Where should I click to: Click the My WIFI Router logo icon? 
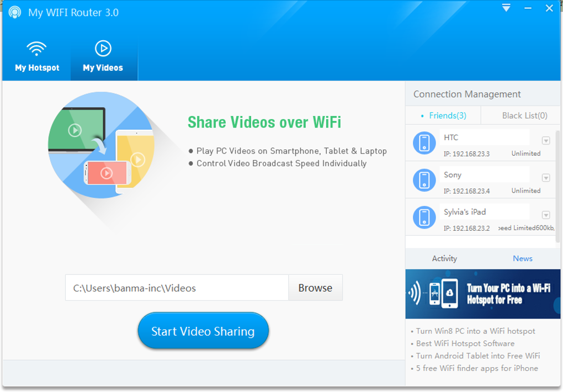pos(15,12)
